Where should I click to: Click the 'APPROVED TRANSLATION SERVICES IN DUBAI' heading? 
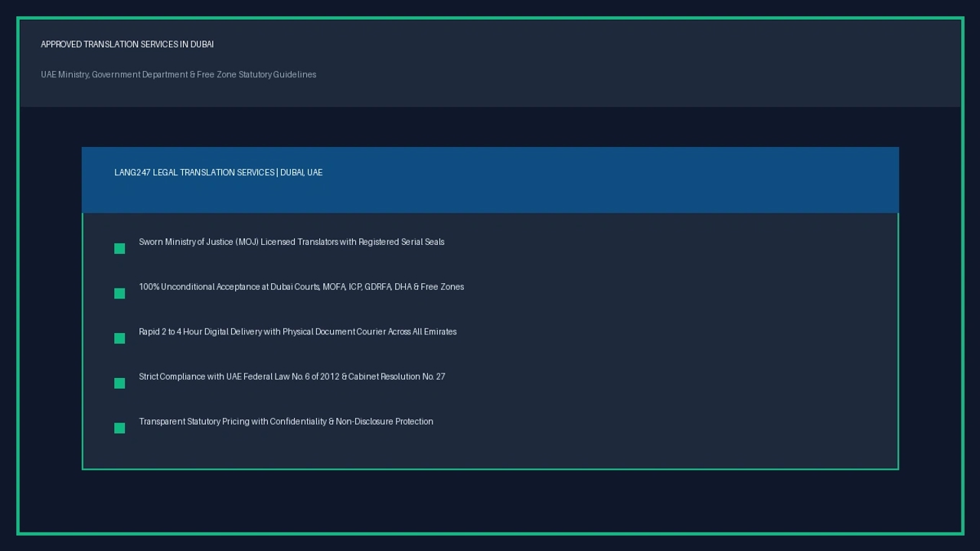click(x=127, y=44)
